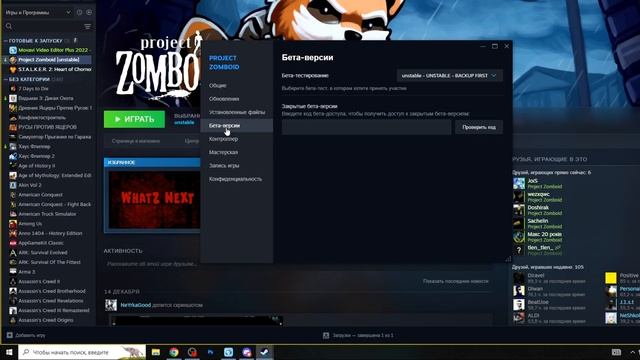The image size is (640, 360).
Task: Open friend JoiS avatar
Action: pos(519,183)
